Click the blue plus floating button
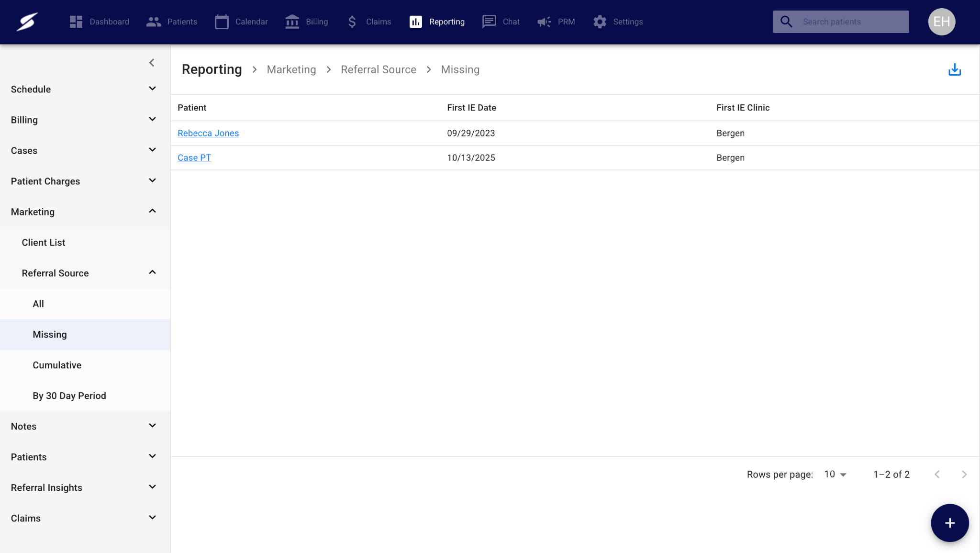980x553 pixels. pyautogui.click(x=949, y=523)
